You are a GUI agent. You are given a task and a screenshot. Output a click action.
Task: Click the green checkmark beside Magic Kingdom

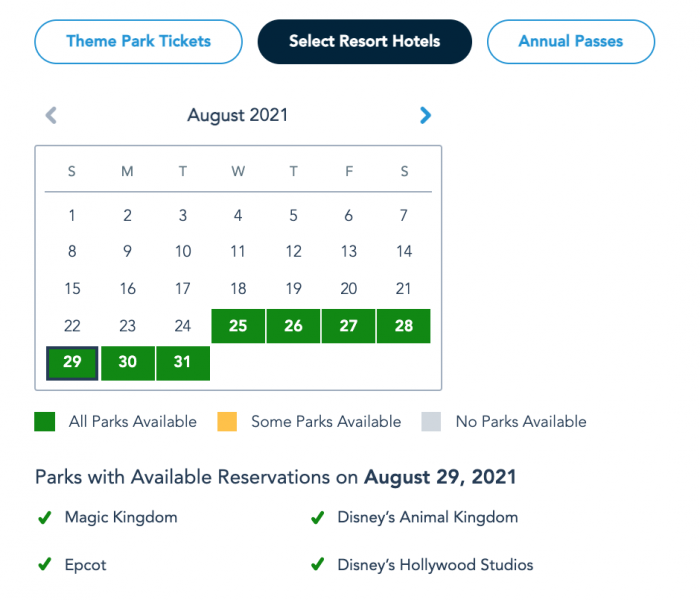point(44,518)
